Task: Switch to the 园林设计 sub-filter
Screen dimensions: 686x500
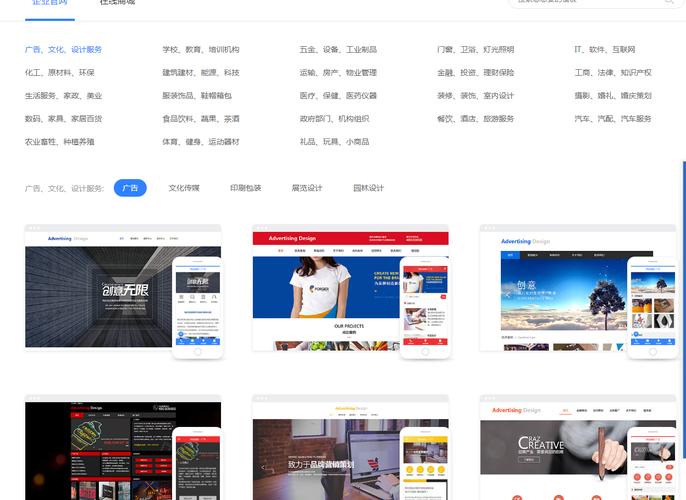Action: coord(368,188)
